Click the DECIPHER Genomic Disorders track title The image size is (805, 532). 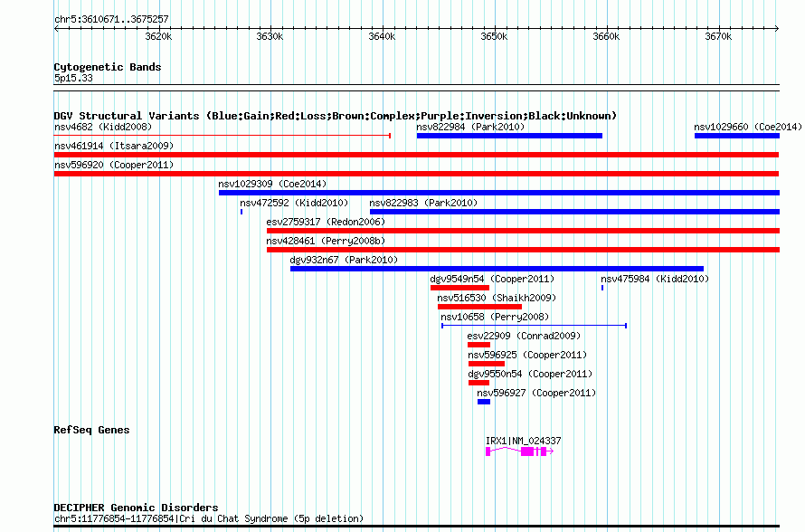(x=136, y=508)
